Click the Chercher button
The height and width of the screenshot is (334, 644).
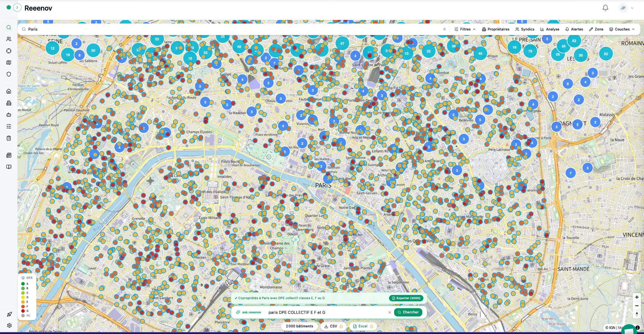tap(408, 312)
